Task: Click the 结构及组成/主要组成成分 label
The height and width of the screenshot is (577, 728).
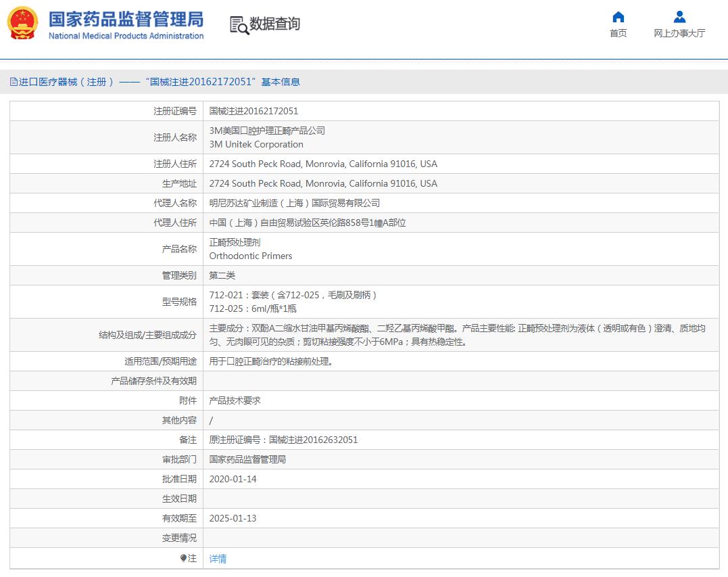Action: (x=147, y=335)
